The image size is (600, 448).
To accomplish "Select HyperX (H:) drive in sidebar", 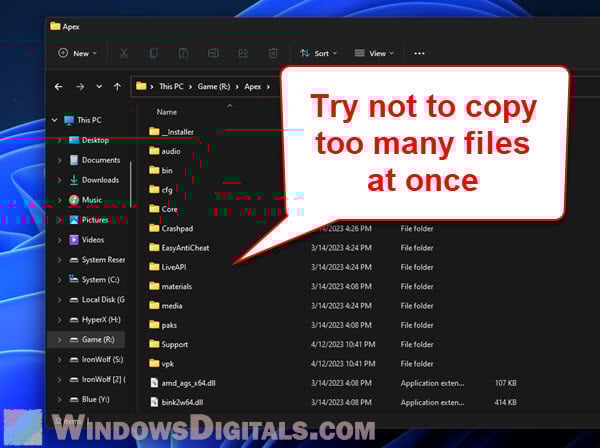I will click(101, 319).
